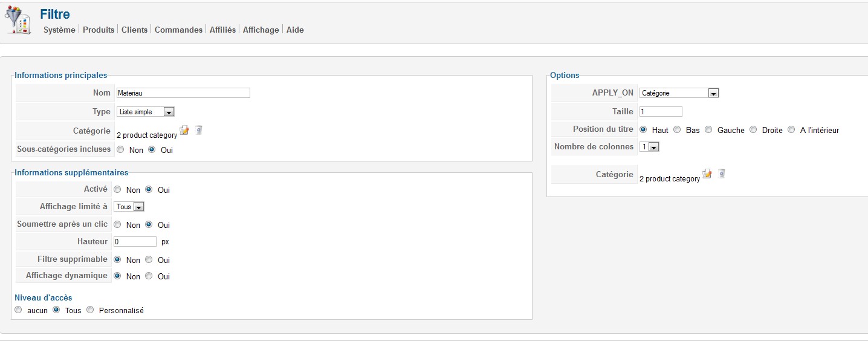
Task: Delete category trash icon in Informations principales
Action: click(x=199, y=130)
